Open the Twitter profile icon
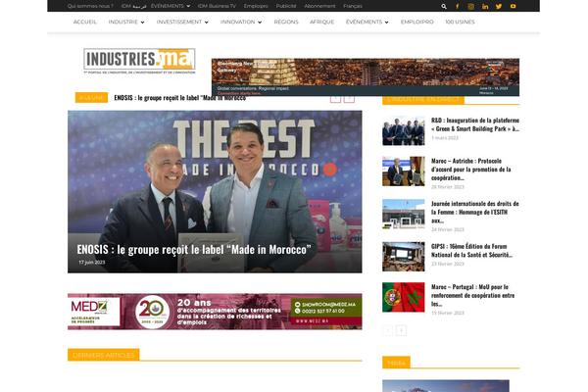 click(x=499, y=7)
